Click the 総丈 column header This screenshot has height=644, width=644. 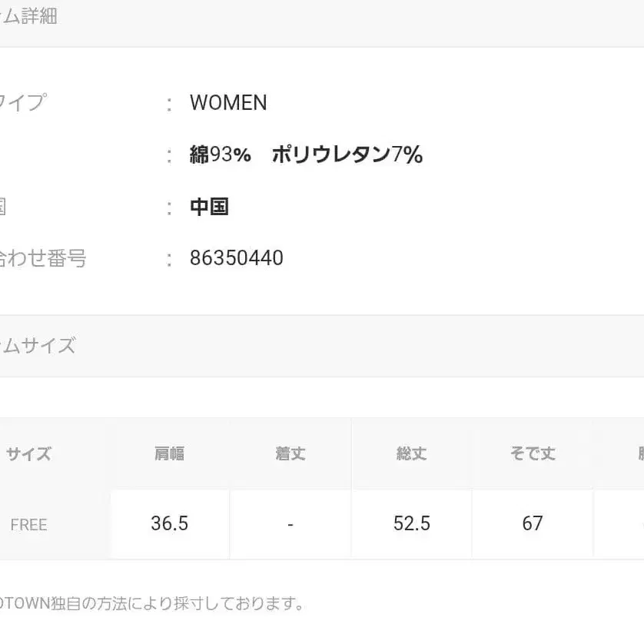pyautogui.click(x=411, y=453)
